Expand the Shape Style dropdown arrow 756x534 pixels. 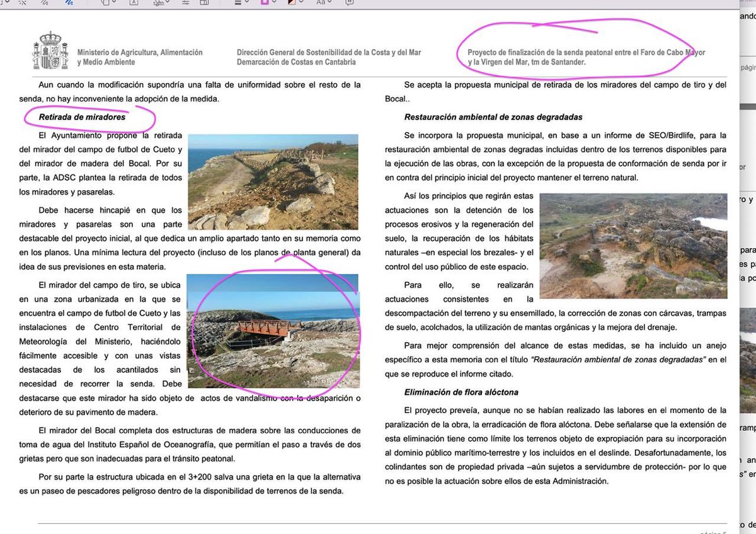[x=247, y=2]
